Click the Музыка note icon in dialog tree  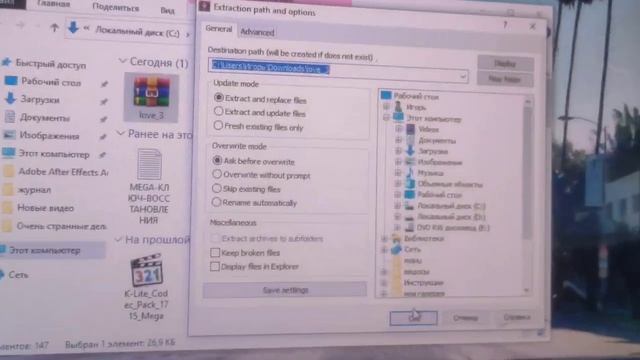(410, 173)
